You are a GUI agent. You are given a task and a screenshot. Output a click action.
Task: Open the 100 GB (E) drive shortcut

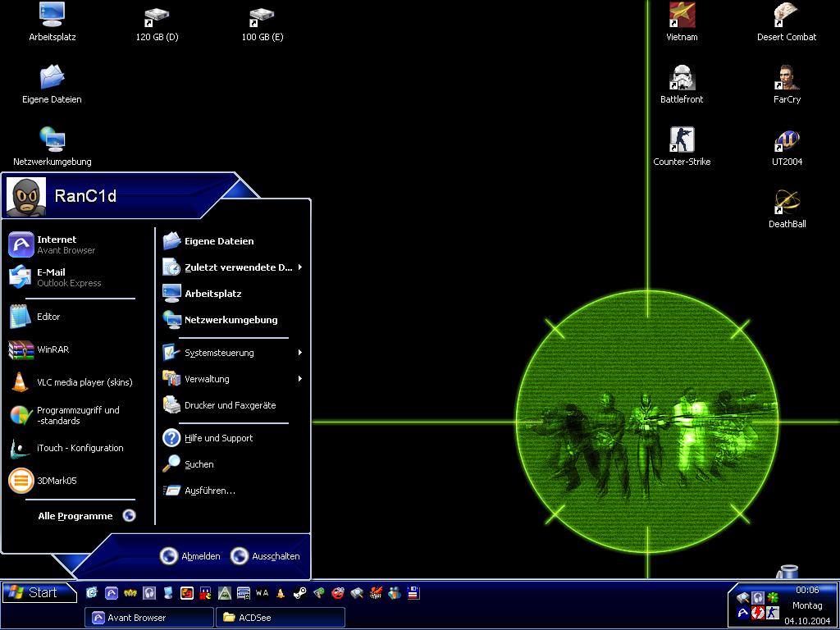tap(262, 24)
